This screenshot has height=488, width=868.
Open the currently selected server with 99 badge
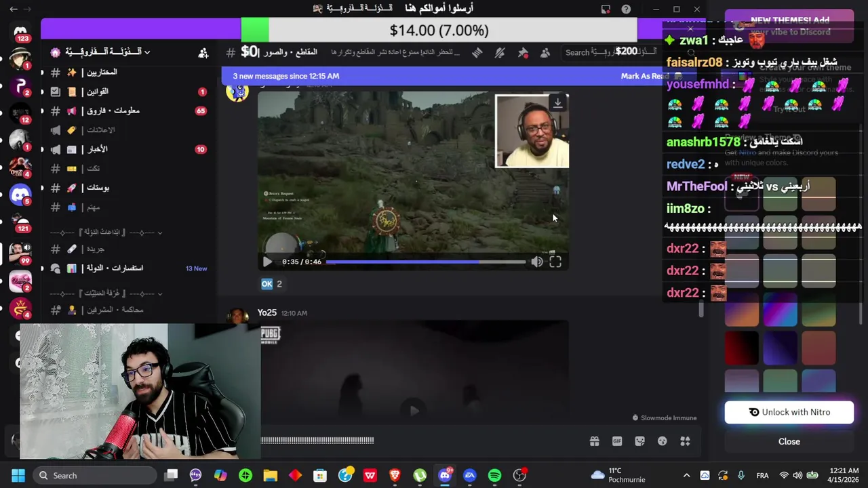(x=20, y=252)
